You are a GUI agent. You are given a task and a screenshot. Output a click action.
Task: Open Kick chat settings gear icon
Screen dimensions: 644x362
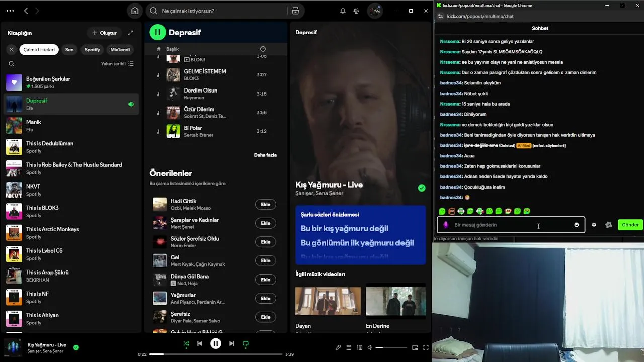click(x=594, y=225)
